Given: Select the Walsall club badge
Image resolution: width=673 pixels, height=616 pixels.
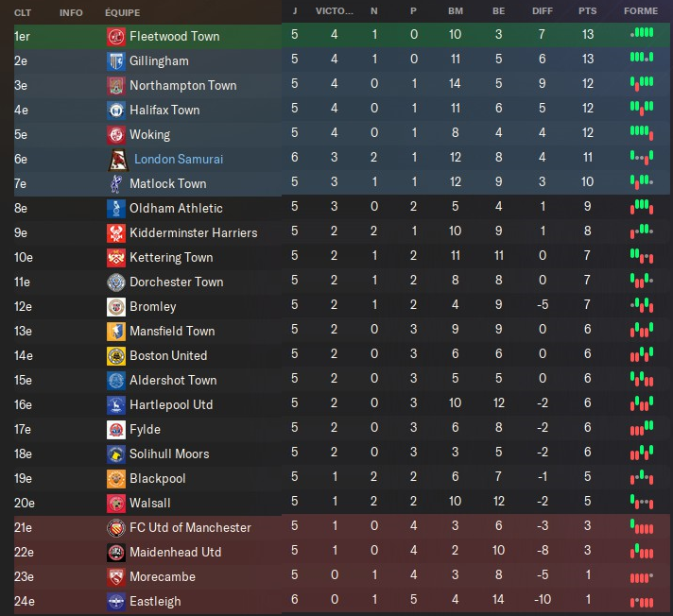Looking at the screenshot, I should pyautogui.click(x=115, y=504).
